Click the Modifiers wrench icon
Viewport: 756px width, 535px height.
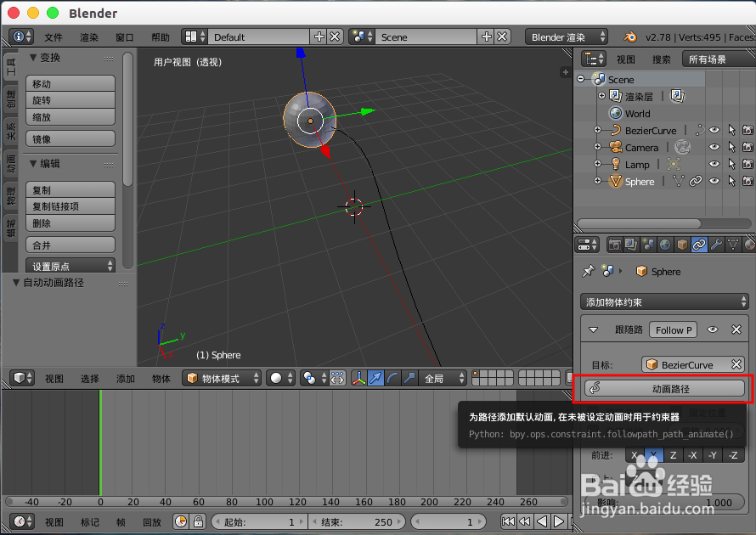(717, 245)
